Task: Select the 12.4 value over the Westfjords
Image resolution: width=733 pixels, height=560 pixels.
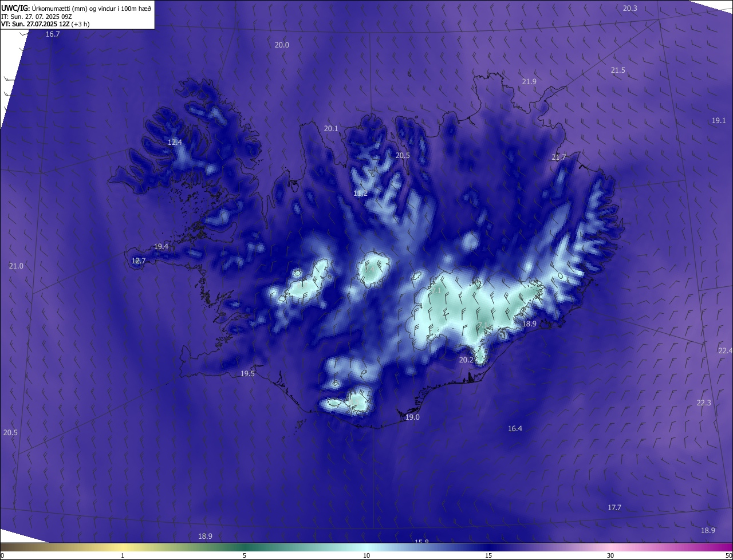Action: point(175,143)
